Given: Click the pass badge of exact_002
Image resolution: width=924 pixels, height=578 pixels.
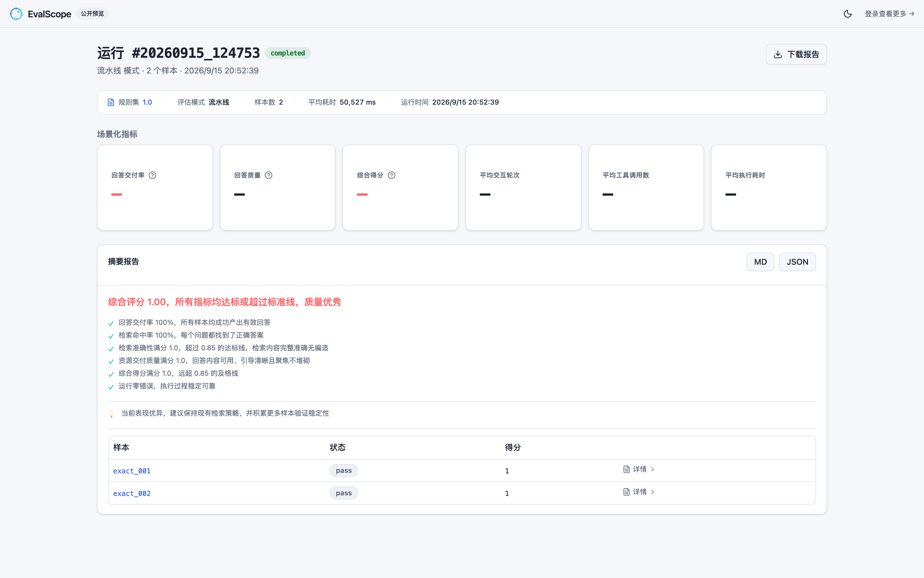Looking at the screenshot, I should [344, 493].
